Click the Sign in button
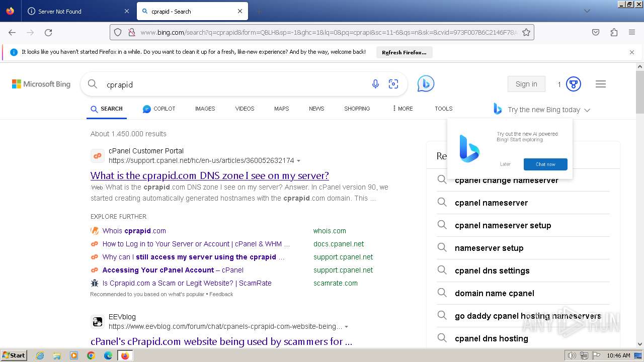Image resolution: width=644 pixels, height=362 pixels. (x=526, y=84)
